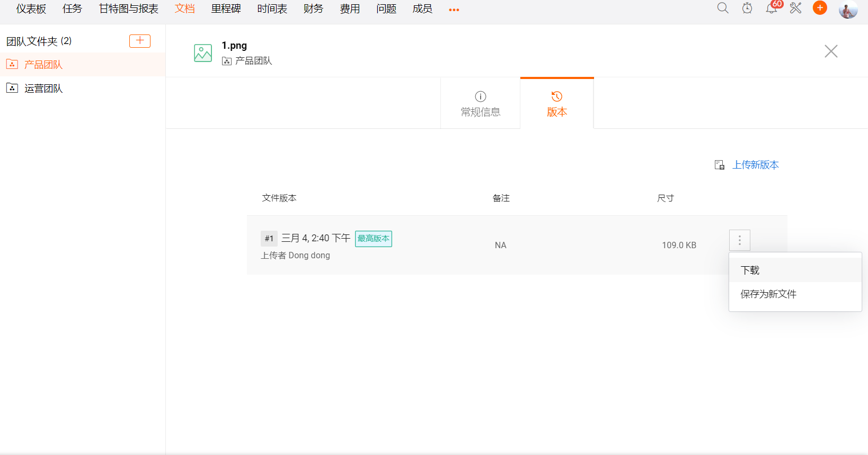
Task: Click the timer clock icon
Action: click(747, 8)
